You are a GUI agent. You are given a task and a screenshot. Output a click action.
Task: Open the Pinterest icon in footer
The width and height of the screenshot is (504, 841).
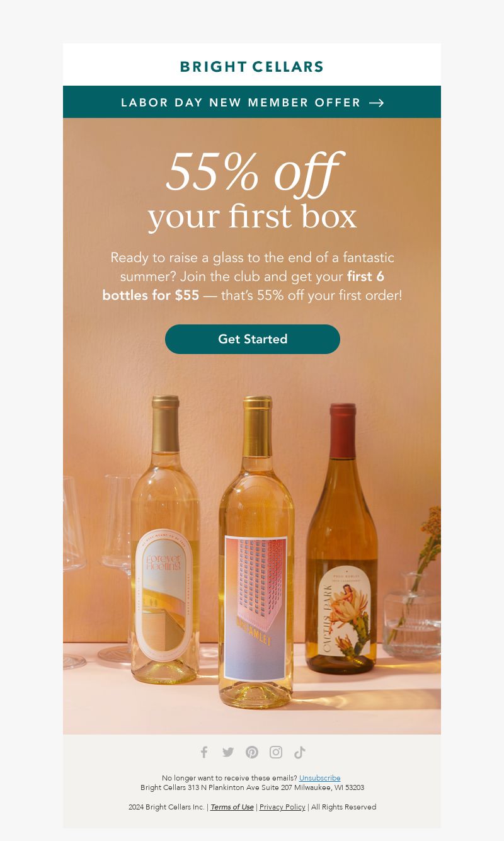(252, 752)
